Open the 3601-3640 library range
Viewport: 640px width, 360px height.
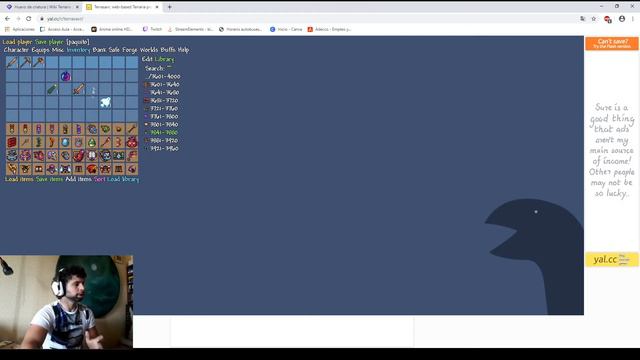pos(162,84)
